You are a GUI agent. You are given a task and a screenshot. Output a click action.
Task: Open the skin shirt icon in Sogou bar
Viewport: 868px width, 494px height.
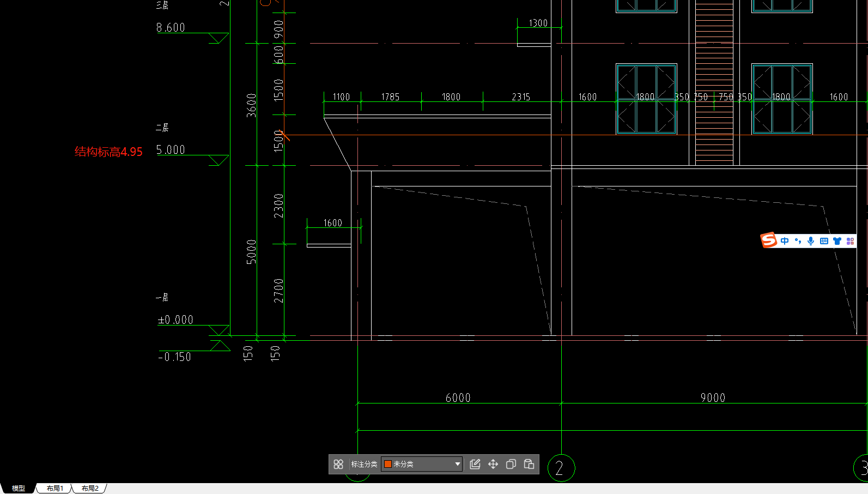click(837, 241)
